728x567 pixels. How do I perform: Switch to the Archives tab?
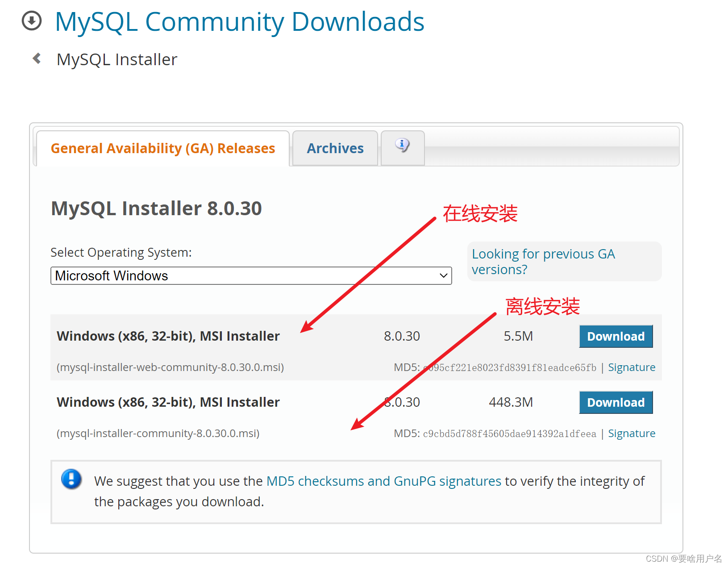click(x=335, y=148)
